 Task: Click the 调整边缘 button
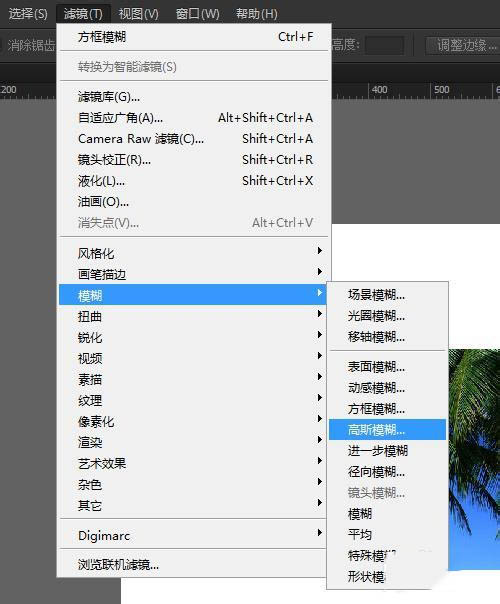(464, 45)
